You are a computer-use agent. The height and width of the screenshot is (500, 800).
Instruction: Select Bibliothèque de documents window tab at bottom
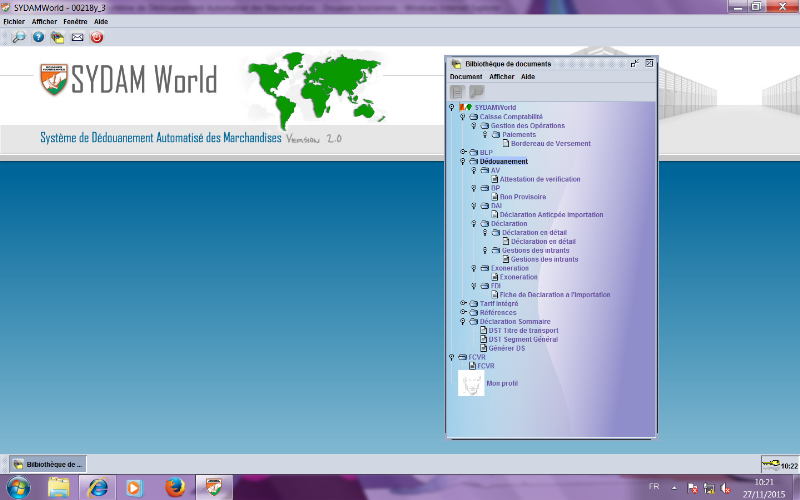48,464
